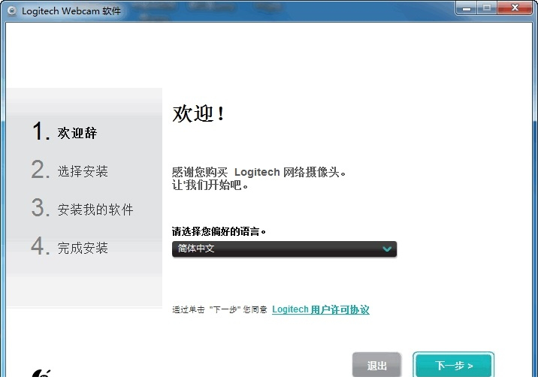The height and width of the screenshot is (392, 538).
Task: Open the 简体中文 language dropdown
Action: pyautogui.click(x=283, y=249)
